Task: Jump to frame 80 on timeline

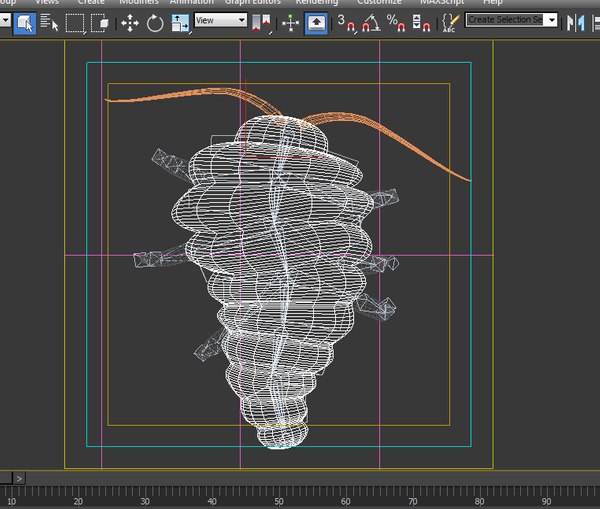Action: (x=479, y=501)
